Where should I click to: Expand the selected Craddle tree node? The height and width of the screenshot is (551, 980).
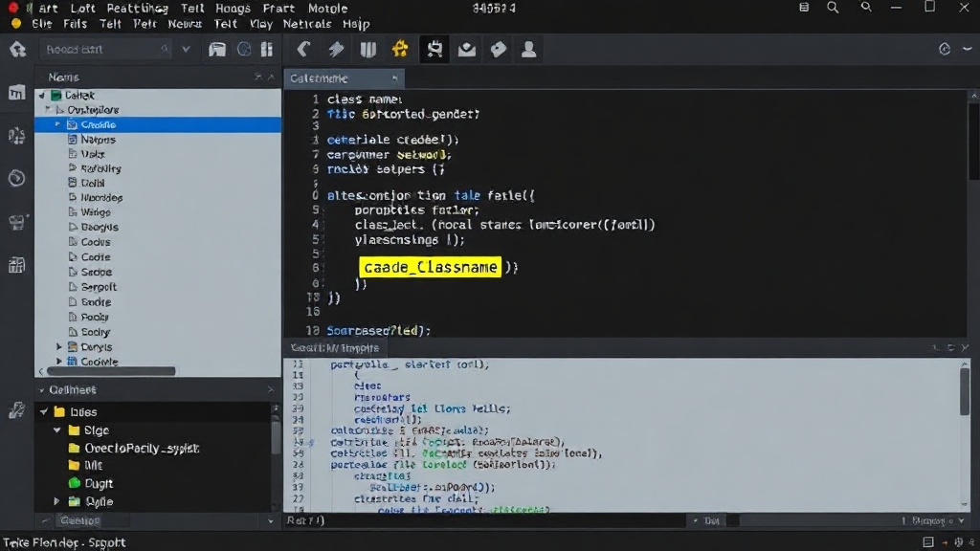[57, 124]
